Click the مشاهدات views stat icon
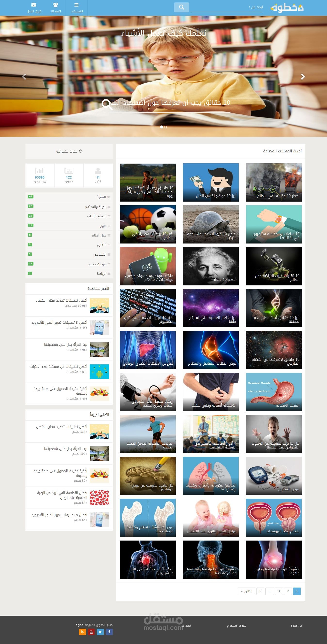The width and height of the screenshot is (327, 644). pyautogui.click(x=40, y=171)
